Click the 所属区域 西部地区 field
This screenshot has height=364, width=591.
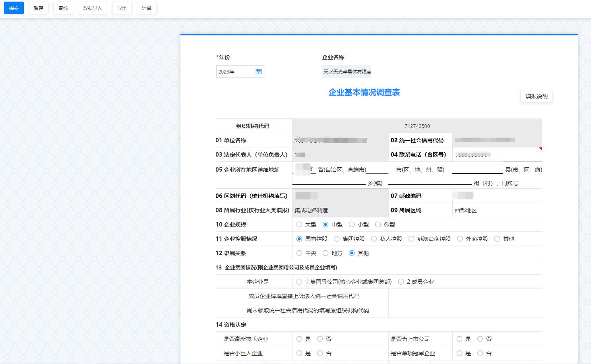[497, 210]
